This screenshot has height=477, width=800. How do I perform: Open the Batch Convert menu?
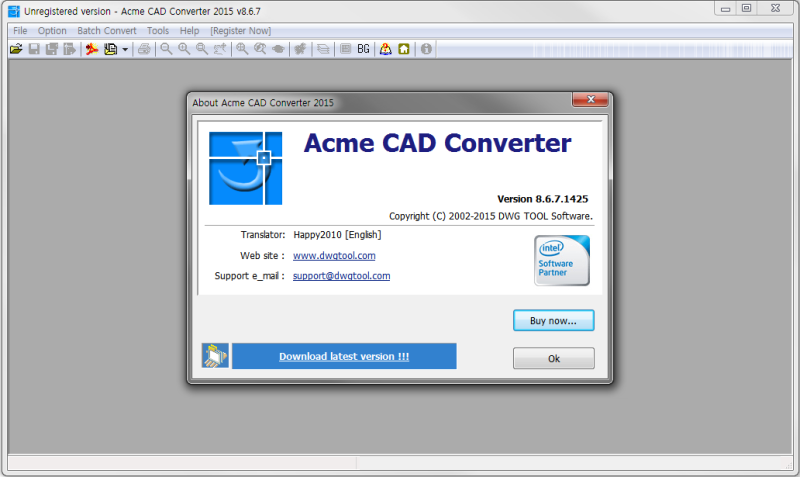(107, 31)
